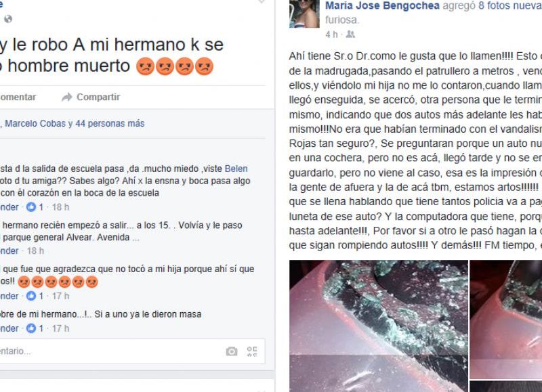Click the globe privacy icon
The image size is (542, 392).
8,19
